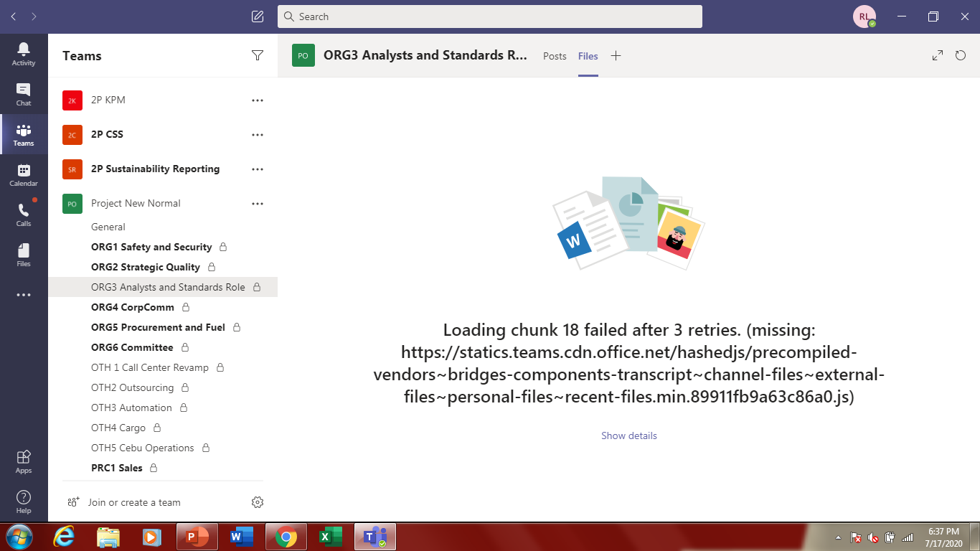The width and height of the screenshot is (980, 551).
Task: Go forward using the forward arrow
Action: (34, 17)
